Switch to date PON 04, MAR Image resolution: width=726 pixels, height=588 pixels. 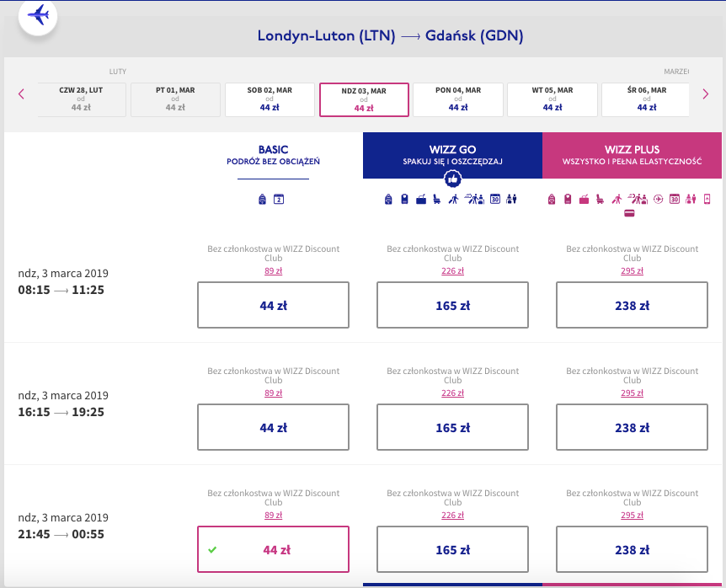click(x=458, y=99)
